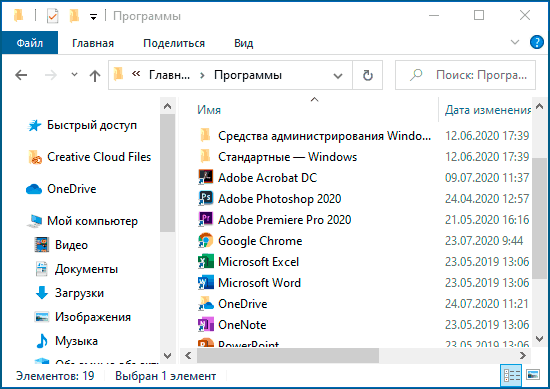Viewport: 550px width, 389px height.
Task: Click the OneNote shortcut icon
Action: (206, 325)
